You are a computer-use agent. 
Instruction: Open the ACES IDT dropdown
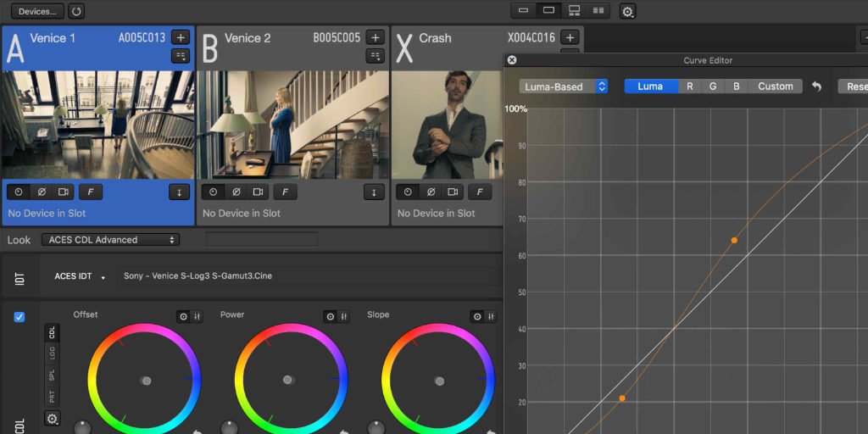coord(80,276)
